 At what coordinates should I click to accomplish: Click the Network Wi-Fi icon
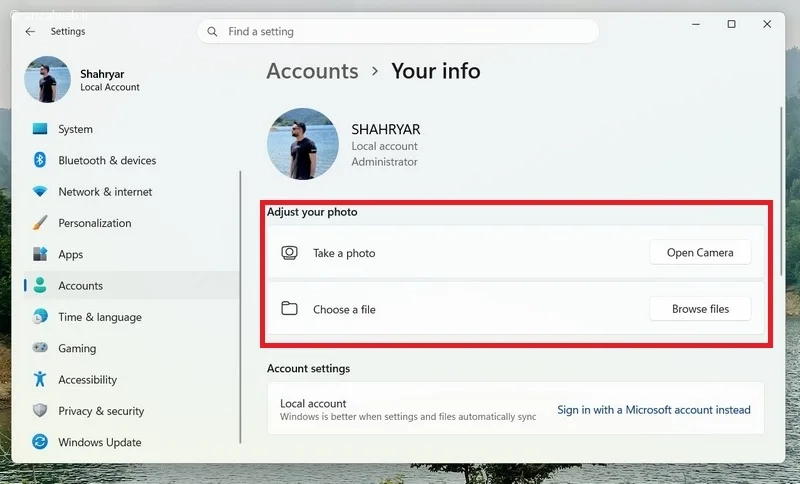tap(40, 192)
